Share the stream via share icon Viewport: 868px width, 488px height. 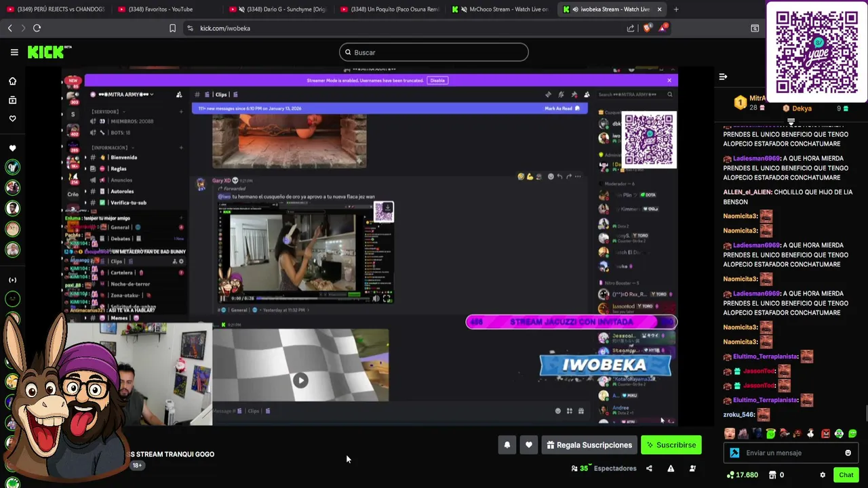[649, 468]
